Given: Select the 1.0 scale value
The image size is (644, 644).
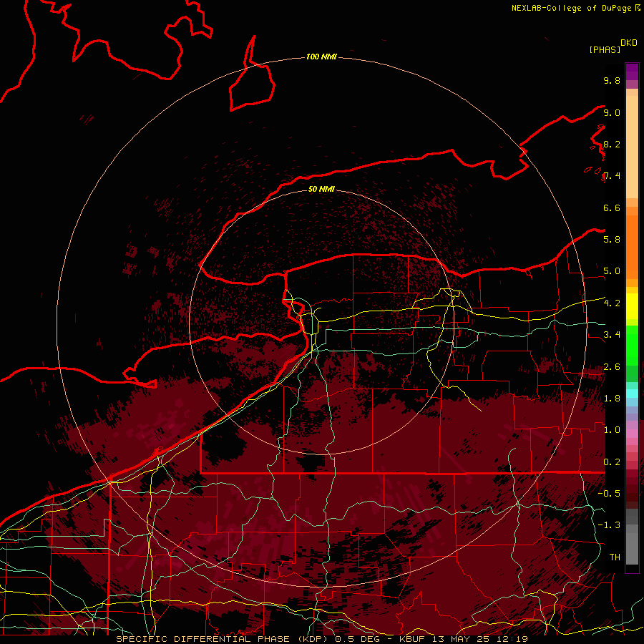Looking at the screenshot, I should [x=612, y=430].
